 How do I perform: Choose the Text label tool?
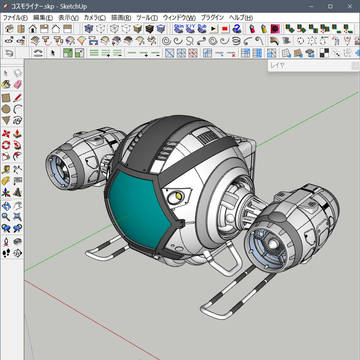tap(17, 181)
